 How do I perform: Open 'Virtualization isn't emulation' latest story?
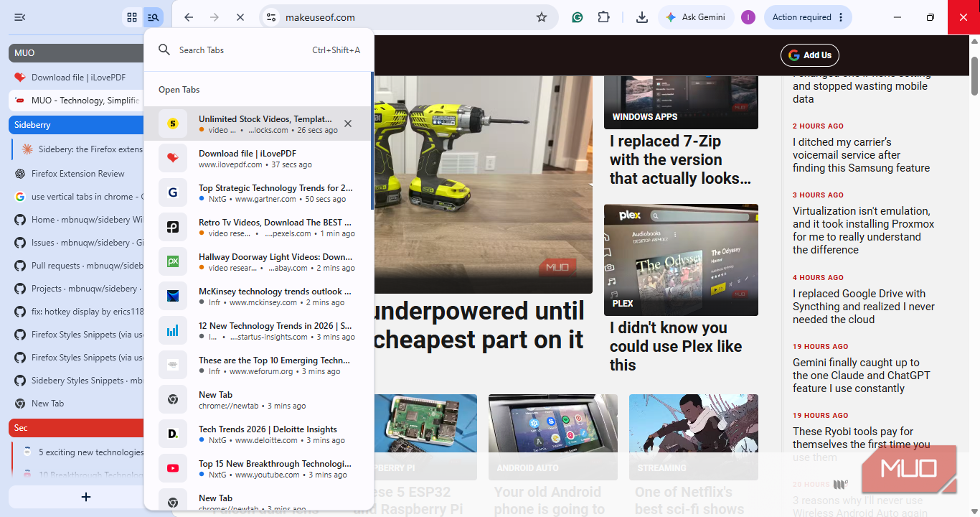coord(864,230)
